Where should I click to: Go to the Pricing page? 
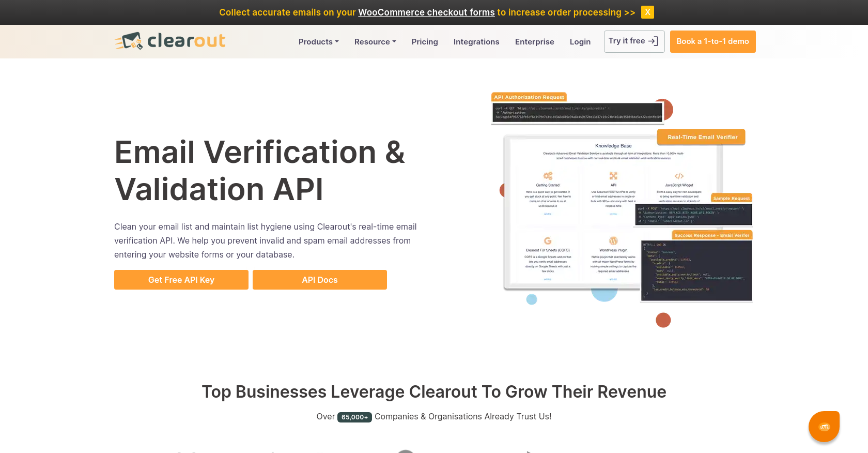click(425, 42)
